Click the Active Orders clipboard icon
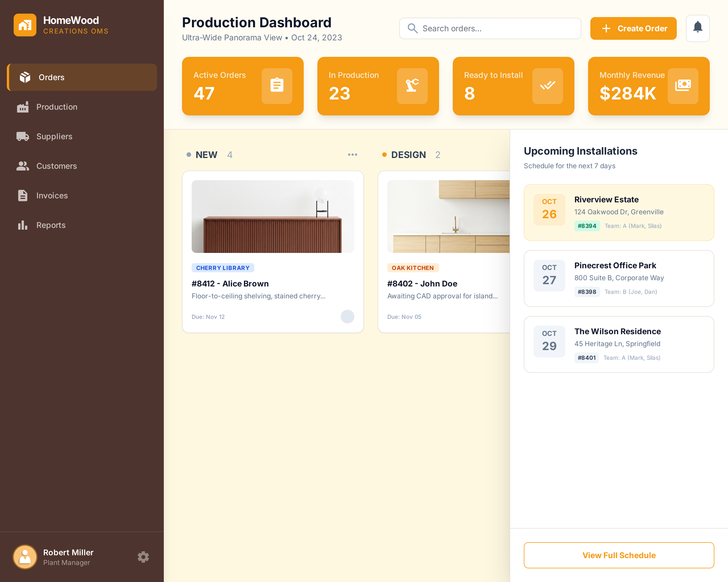728x582 pixels. coord(276,86)
